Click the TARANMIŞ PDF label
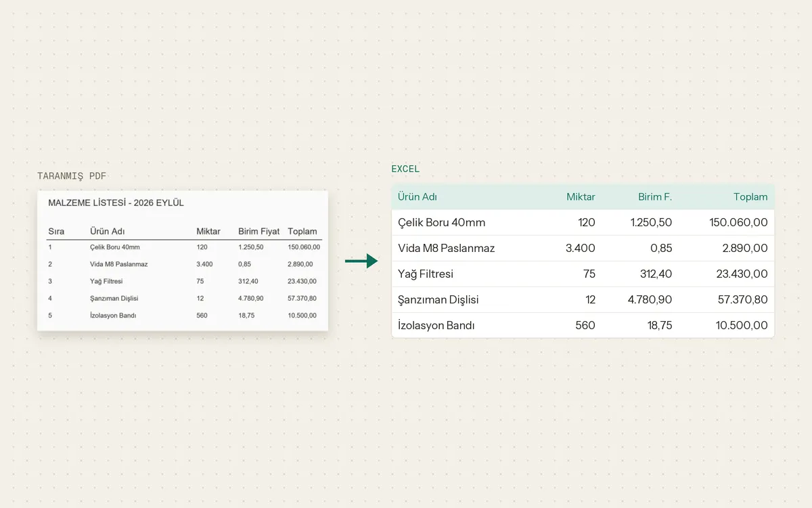 [x=72, y=176]
